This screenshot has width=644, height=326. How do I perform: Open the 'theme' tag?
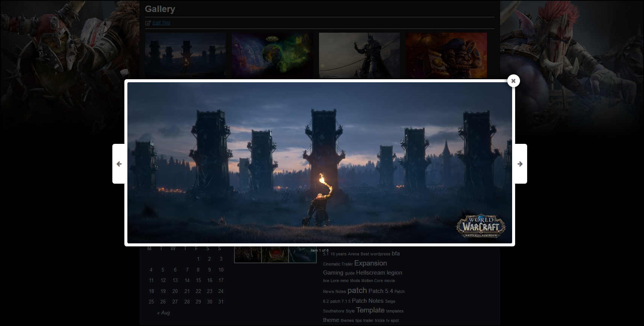331,320
